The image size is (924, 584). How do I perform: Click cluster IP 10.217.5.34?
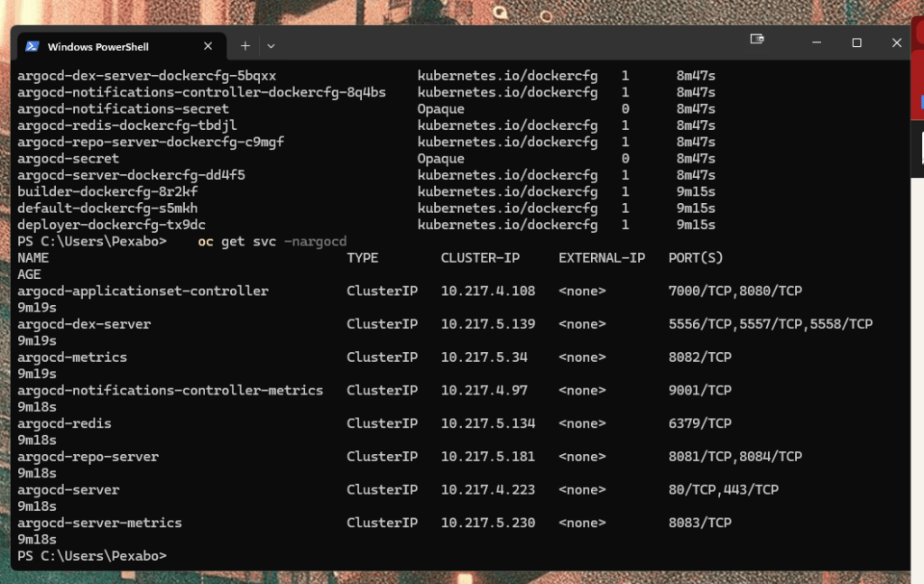coord(485,357)
